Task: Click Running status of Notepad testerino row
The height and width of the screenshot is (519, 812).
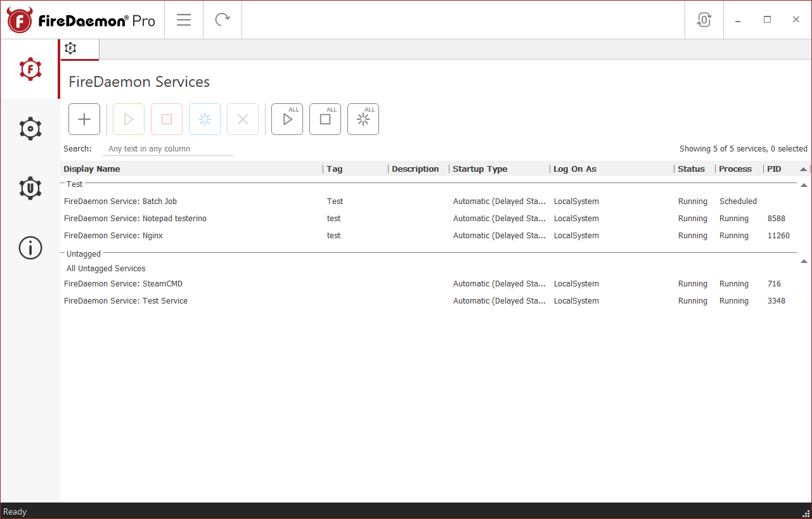Action: (692, 219)
